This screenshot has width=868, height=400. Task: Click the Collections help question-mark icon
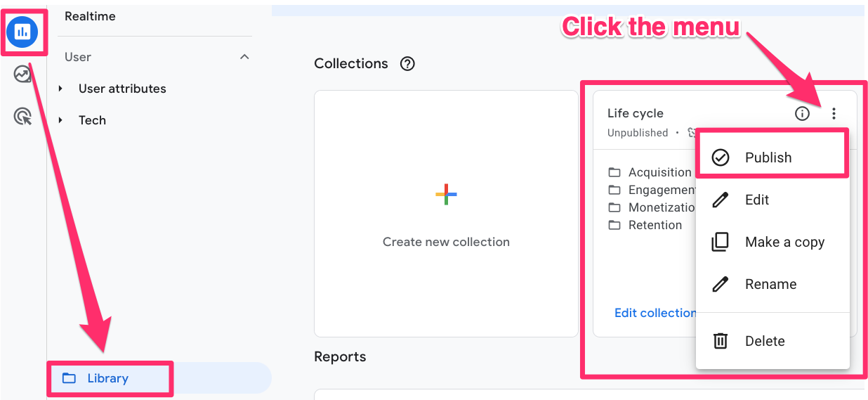pos(407,64)
